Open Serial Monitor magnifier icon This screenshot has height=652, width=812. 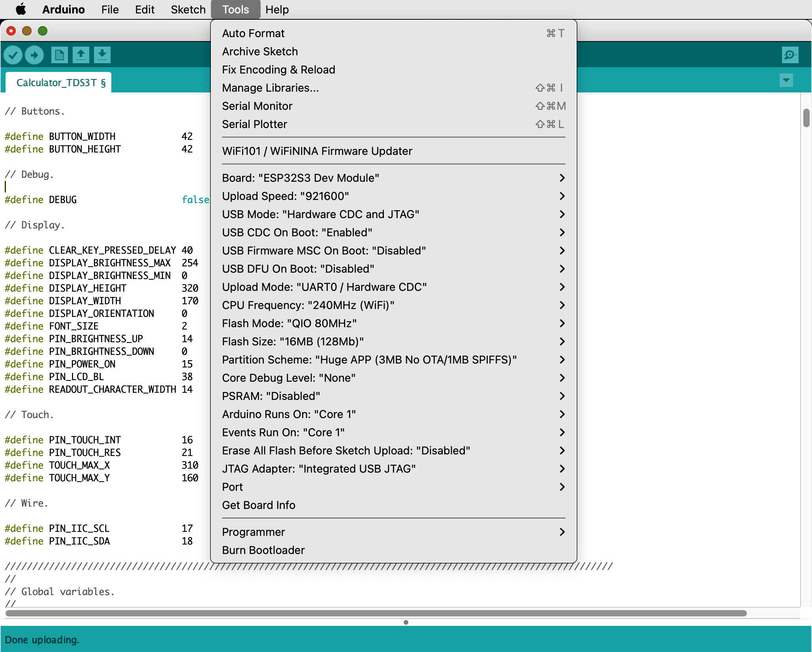(790, 55)
